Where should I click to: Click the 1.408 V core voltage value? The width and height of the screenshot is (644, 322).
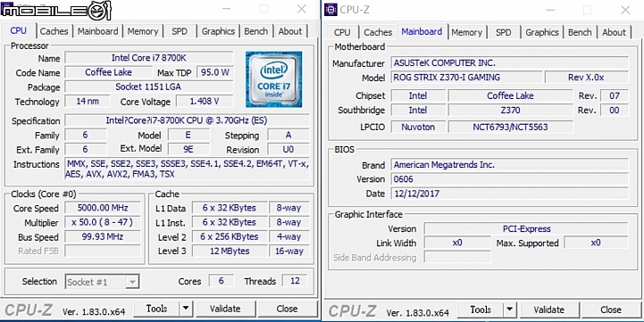click(x=205, y=102)
